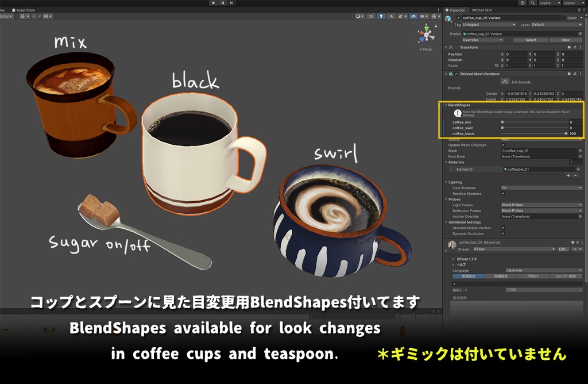Switch the Scene view to 2D mode
Viewport: 588px width, 384px height.
[371, 16]
